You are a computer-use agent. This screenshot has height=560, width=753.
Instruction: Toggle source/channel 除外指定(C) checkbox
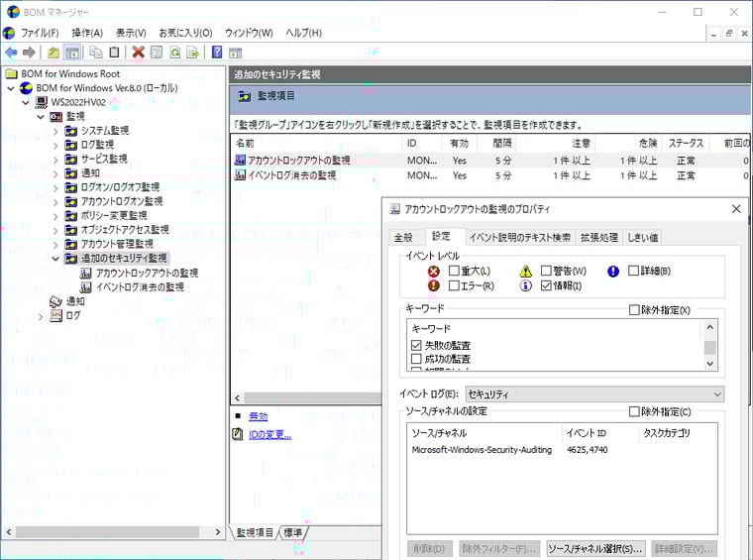click(634, 411)
